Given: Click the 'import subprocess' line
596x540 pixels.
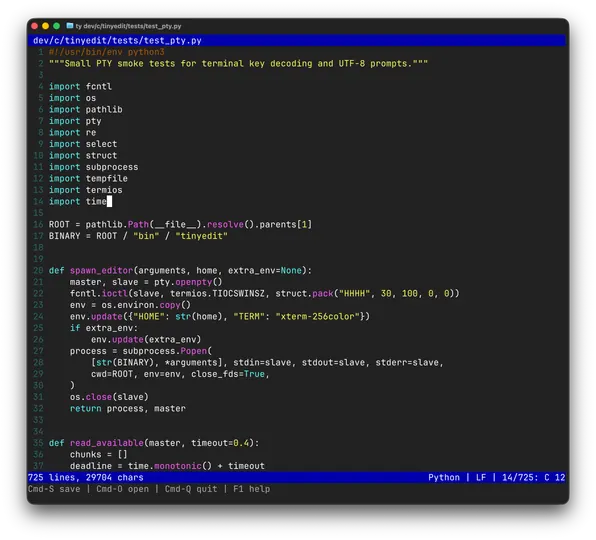Looking at the screenshot, I should click(x=94, y=167).
